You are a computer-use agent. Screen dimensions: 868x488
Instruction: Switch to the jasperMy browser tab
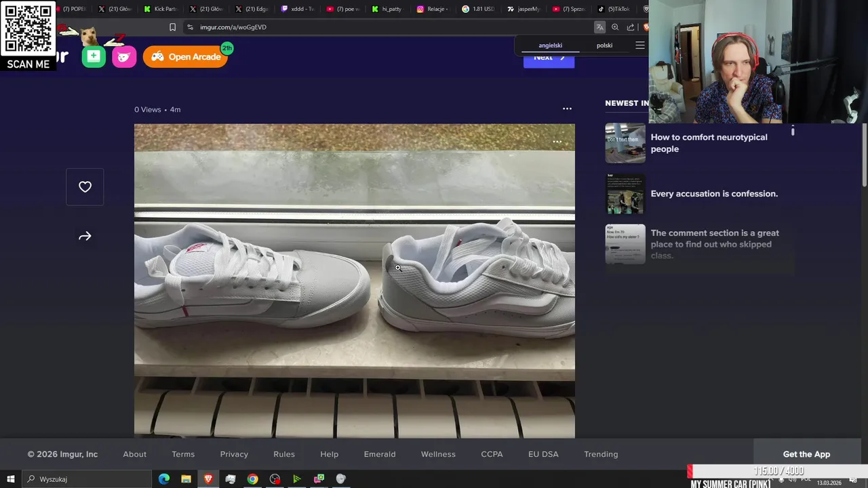524,9
